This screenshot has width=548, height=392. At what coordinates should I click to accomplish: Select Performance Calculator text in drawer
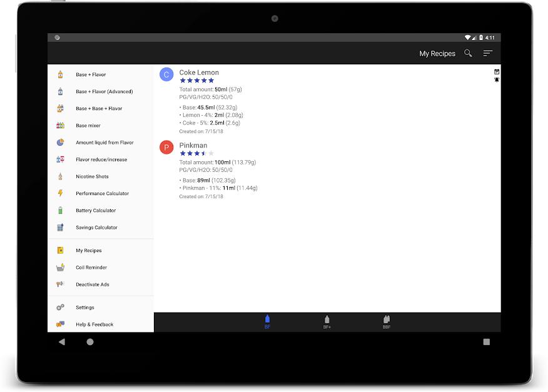pos(102,193)
